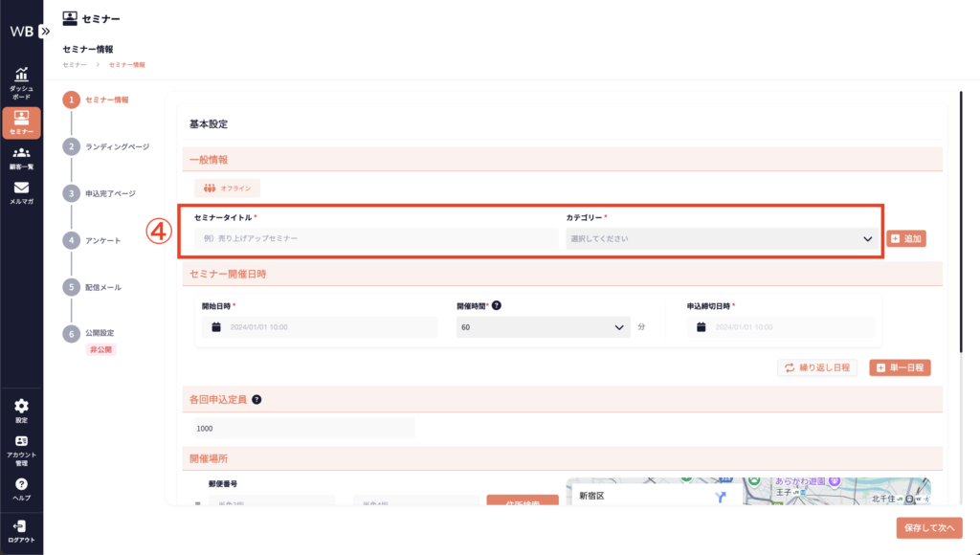Click the 保存して次へ button
Viewport: 980px width, 555px height.
click(x=928, y=527)
